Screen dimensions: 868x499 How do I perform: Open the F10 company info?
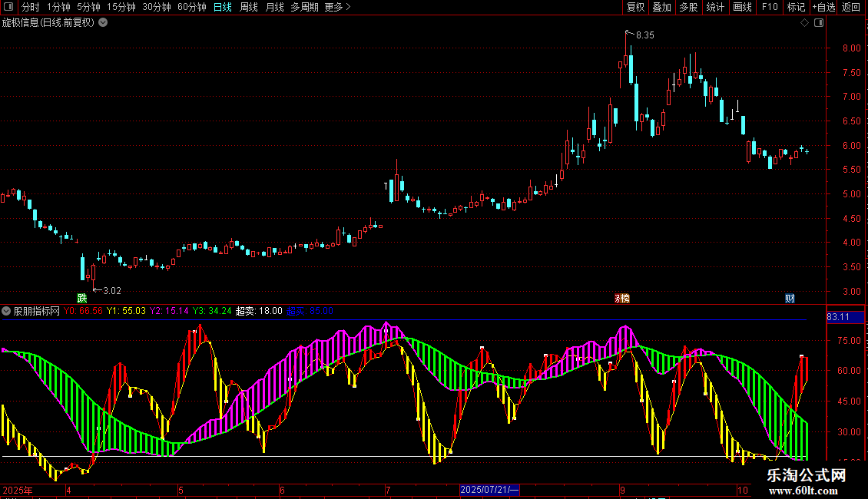point(770,7)
